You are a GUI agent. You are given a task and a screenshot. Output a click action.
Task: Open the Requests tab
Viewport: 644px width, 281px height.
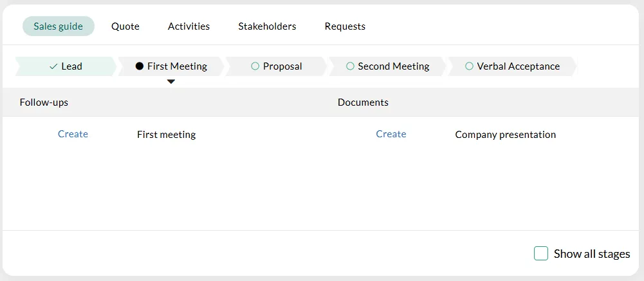coord(345,26)
